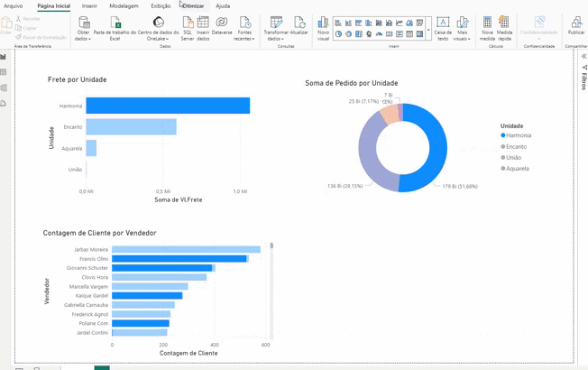Click the Medida rápida icon

[504, 23]
